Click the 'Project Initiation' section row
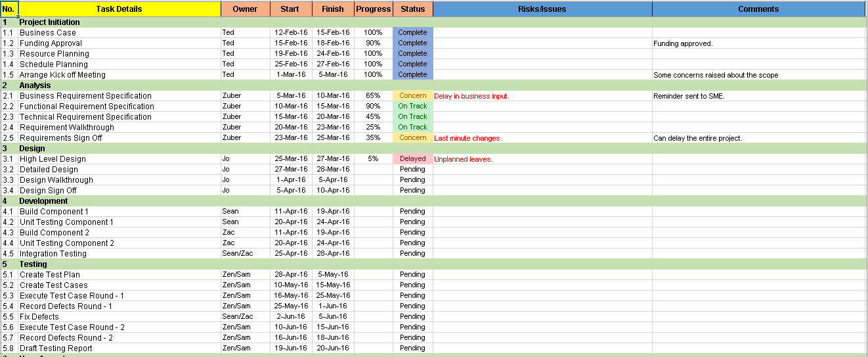 tap(433, 22)
